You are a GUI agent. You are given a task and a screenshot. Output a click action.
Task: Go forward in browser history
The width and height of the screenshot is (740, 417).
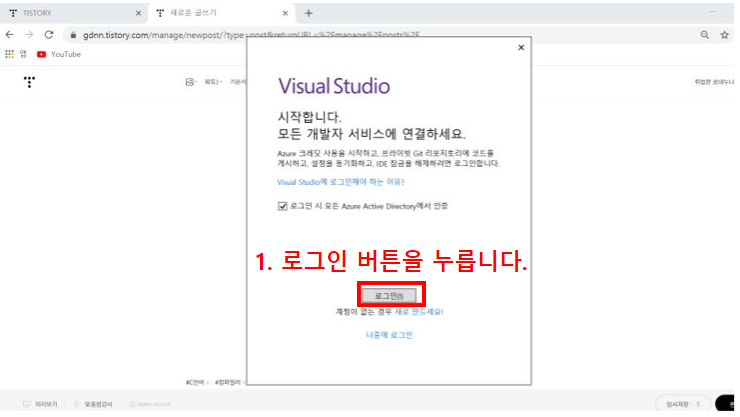[x=29, y=34]
